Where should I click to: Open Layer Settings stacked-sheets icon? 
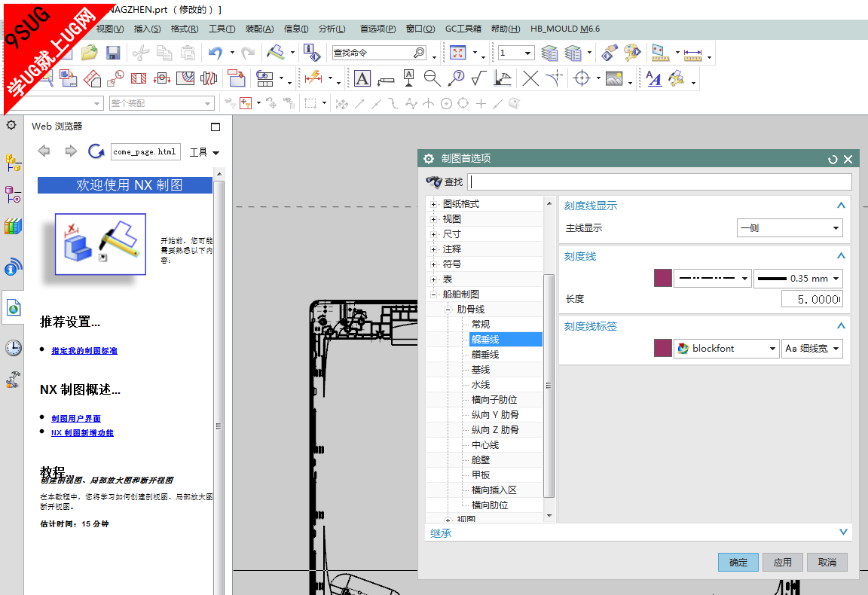[549, 53]
